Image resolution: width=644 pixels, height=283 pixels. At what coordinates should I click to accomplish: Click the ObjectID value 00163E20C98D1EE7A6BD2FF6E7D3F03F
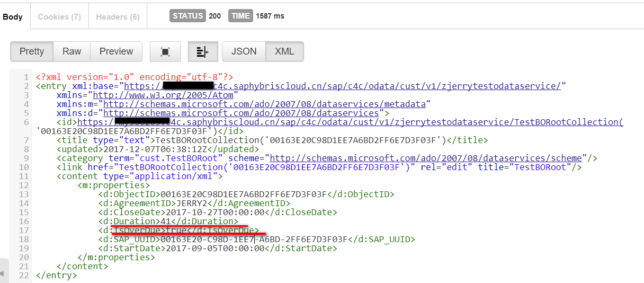[244, 194]
